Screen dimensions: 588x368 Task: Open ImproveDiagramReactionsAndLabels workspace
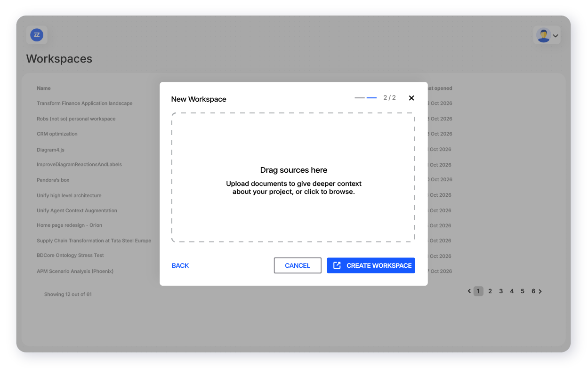click(80, 165)
